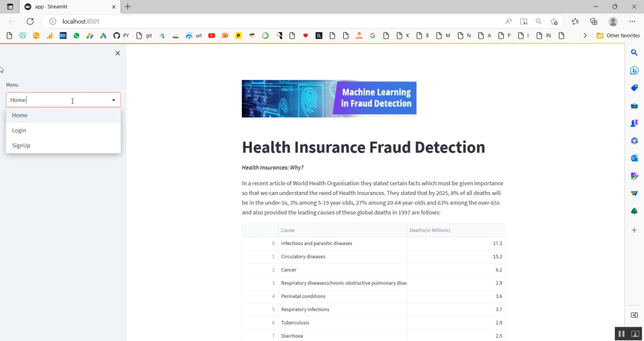Collapse the Streamlit sidebar with the X

118,53
